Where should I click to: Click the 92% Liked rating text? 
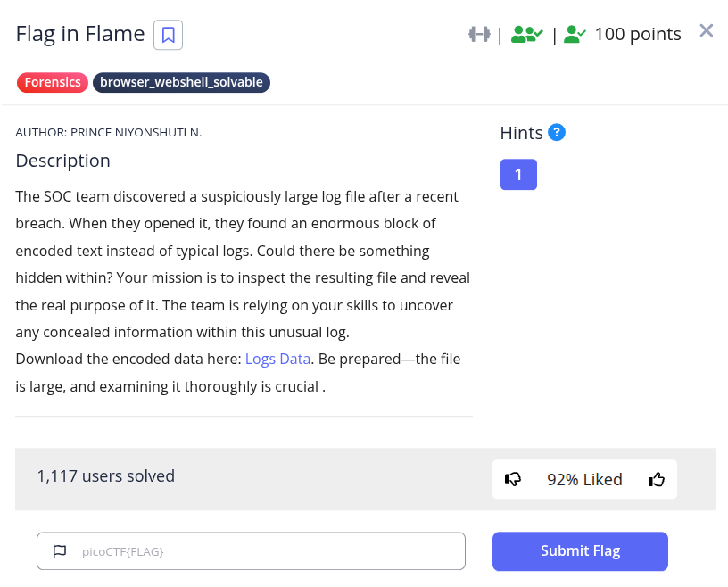(x=584, y=479)
